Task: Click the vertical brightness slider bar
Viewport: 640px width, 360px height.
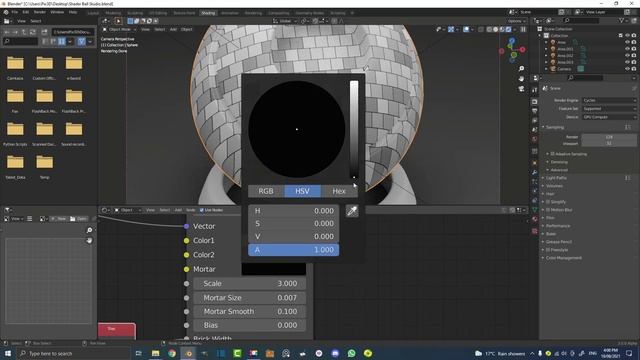Action: 354,129
